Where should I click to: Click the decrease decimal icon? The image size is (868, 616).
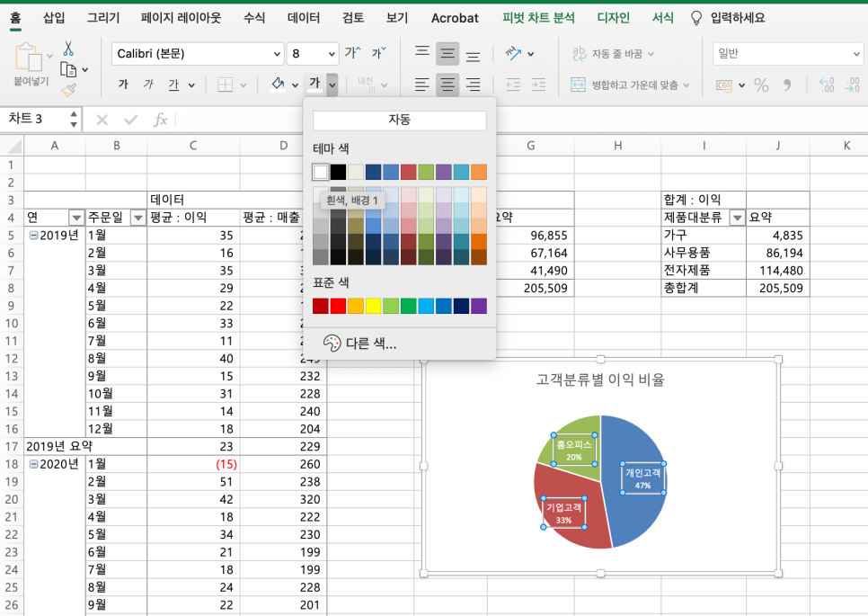tap(852, 85)
